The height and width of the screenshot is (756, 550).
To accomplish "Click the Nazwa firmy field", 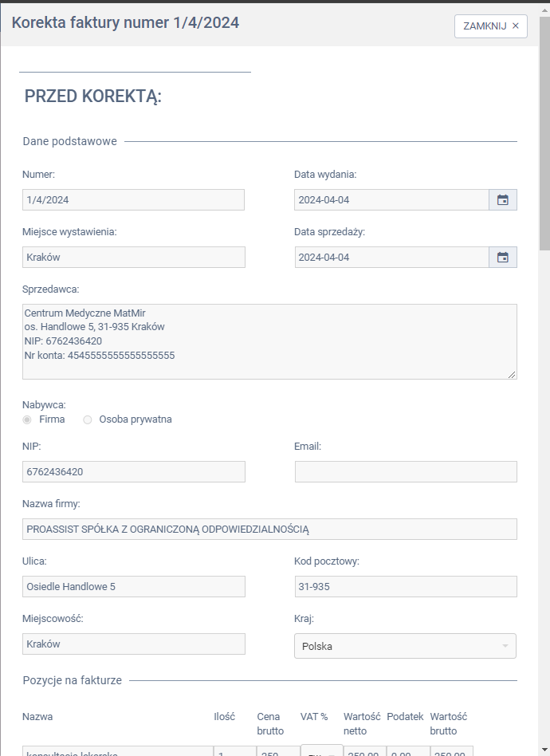I will click(269, 530).
